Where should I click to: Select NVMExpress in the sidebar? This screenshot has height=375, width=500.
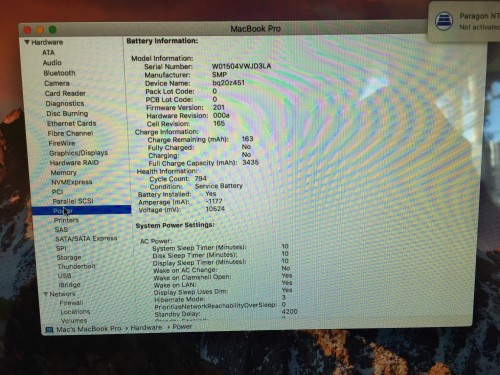(x=71, y=182)
